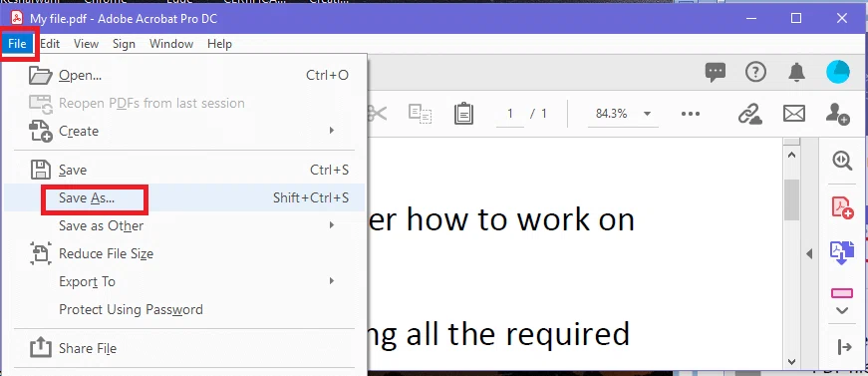The height and width of the screenshot is (376, 868).
Task: Click the snapshot selection tool icon
Action: [x=421, y=114]
